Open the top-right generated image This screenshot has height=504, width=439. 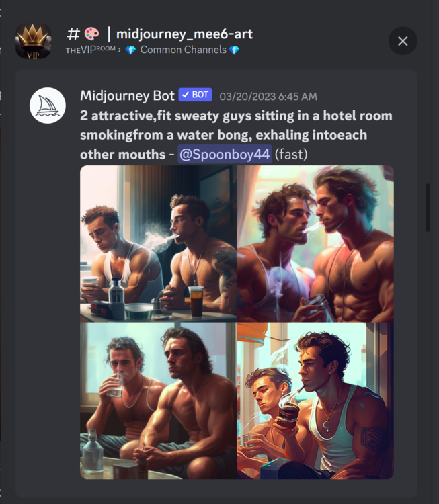[x=315, y=243]
